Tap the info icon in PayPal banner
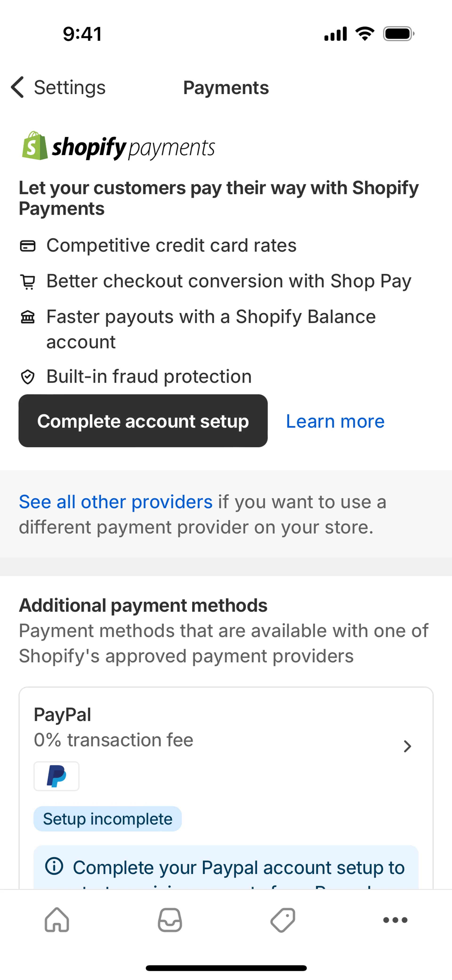Image resolution: width=452 pixels, height=980 pixels. click(x=54, y=866)
